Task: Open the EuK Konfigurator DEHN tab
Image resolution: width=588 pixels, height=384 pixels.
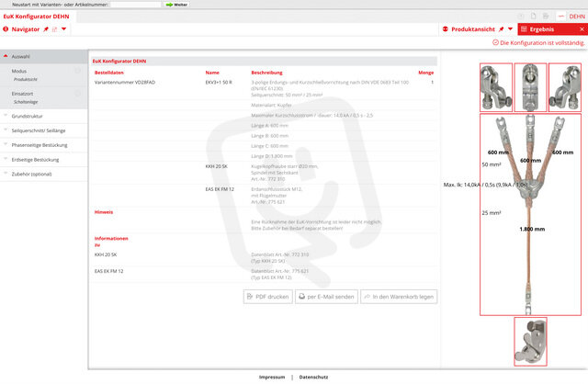Action: 37,17
